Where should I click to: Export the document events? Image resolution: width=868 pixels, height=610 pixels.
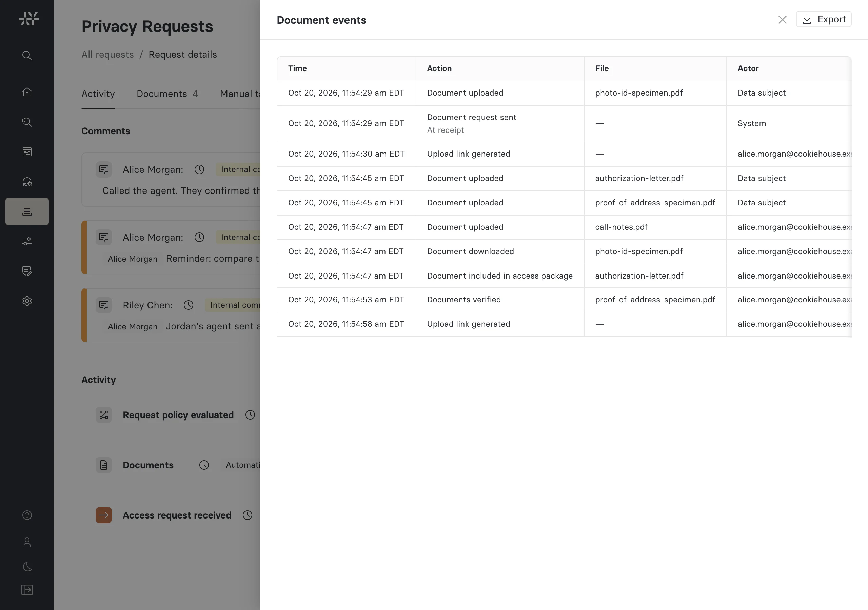point(824,19)
